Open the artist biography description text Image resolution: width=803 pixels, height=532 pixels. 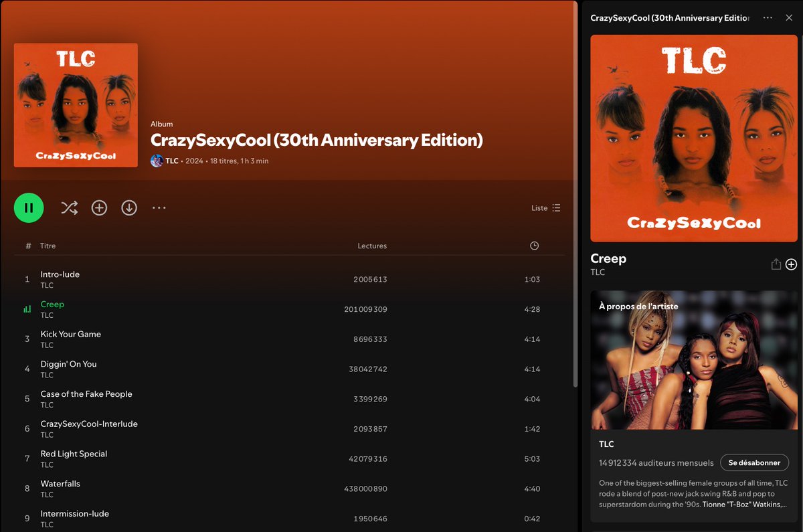point(694,494)
